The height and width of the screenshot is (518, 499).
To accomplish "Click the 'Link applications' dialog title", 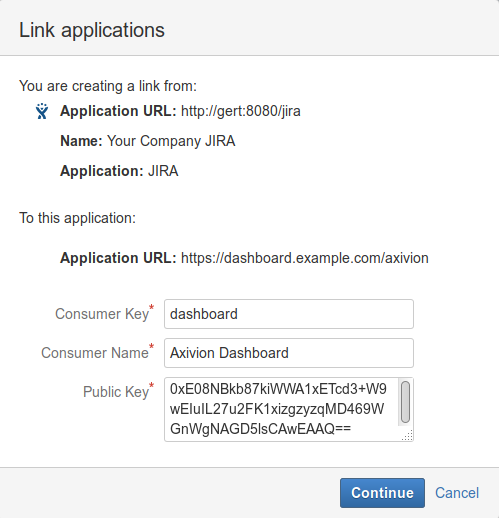I will tap(92, 30).
